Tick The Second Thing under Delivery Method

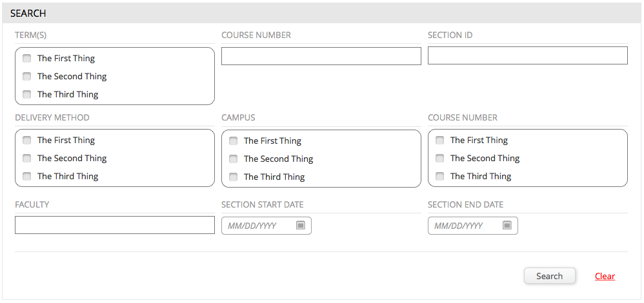coord(26,158)
